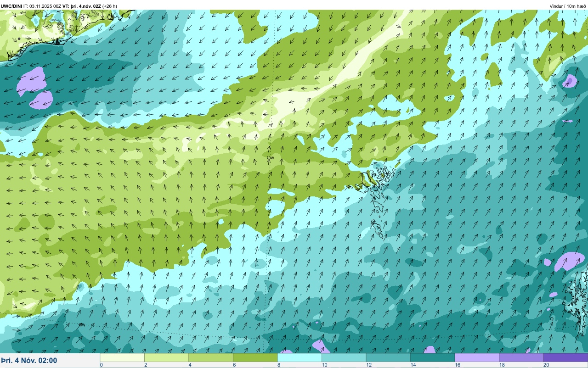Click the "03.11.2025 00Z" initial time text
The width and height of the screenshot is (588, 368).
coord(45,6)
